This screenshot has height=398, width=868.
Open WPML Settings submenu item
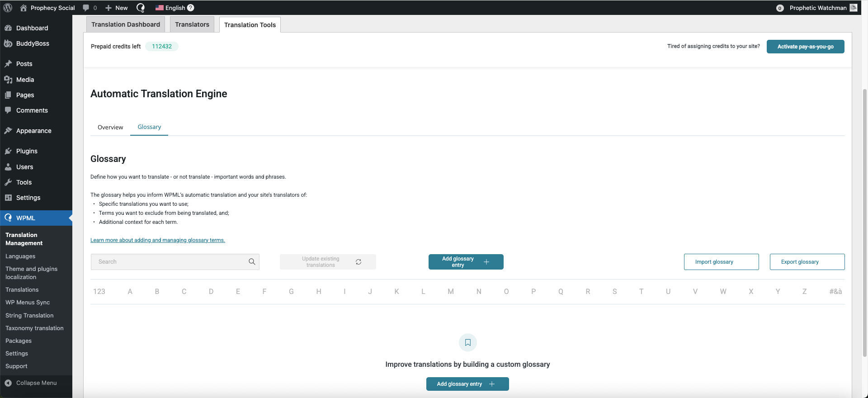pyautogui.click(x=17, y=353)
